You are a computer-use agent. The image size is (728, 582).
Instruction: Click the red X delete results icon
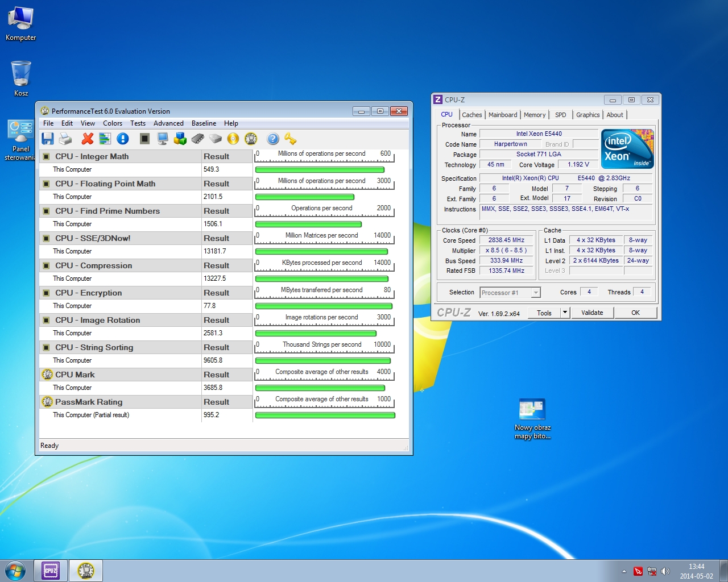(x=87, y=139)
